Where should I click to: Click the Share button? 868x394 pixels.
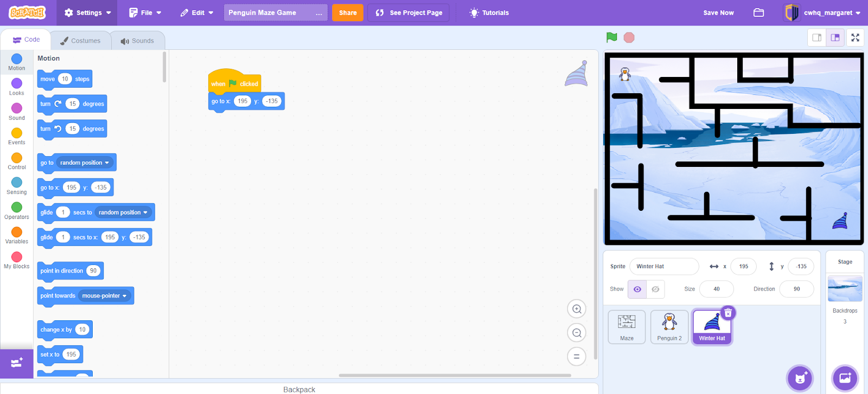pyautogui.click(x=348, y=12)
